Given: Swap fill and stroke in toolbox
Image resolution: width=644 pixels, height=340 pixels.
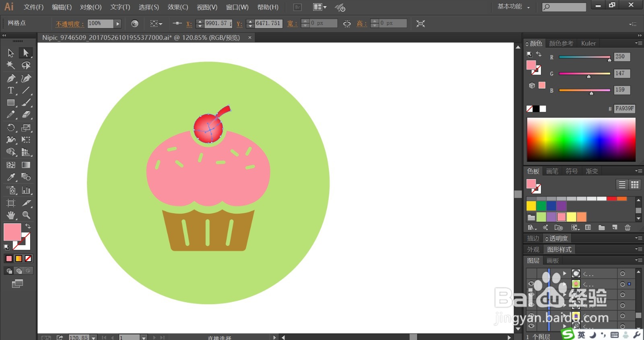Looking at the screenshot, I should [28, 226].
